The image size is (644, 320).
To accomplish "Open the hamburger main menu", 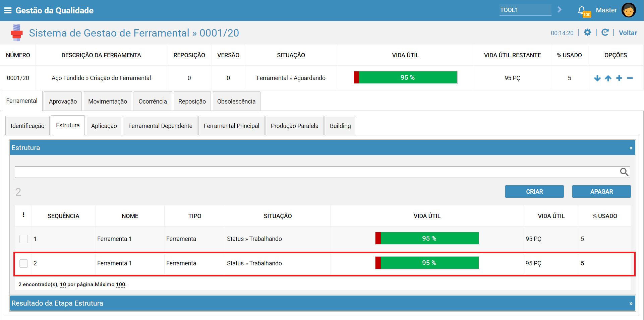I will click(x=8, y=10).
